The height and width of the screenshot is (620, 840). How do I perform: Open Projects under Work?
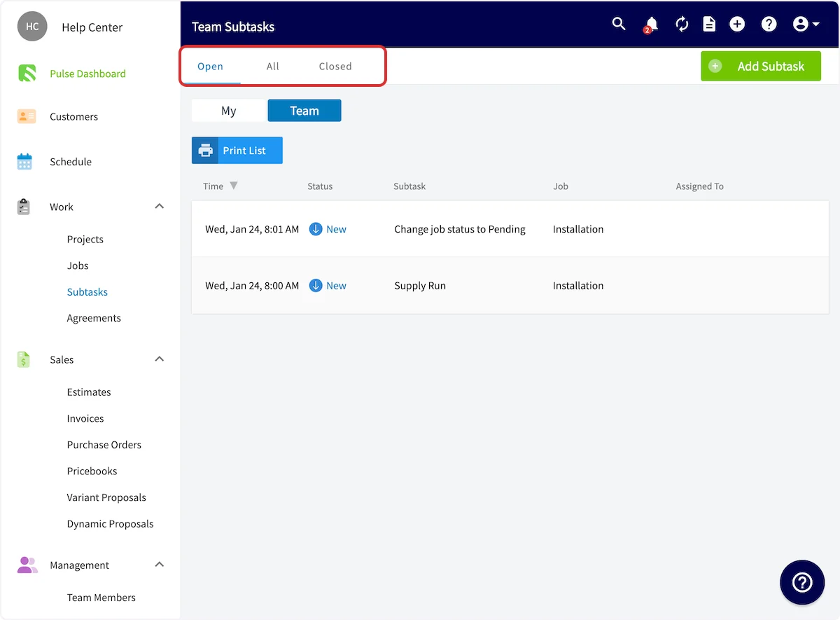coord(85,240)
